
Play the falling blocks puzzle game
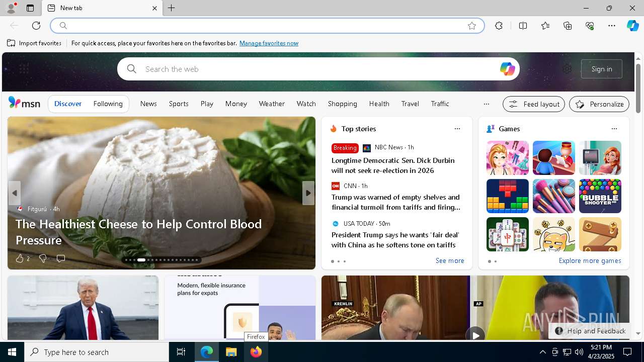tap(507, 196)
